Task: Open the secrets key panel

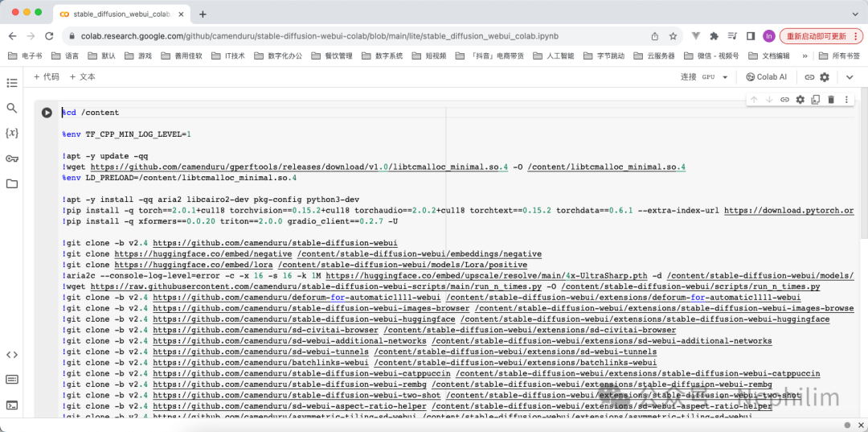Action: click(11, 158)
